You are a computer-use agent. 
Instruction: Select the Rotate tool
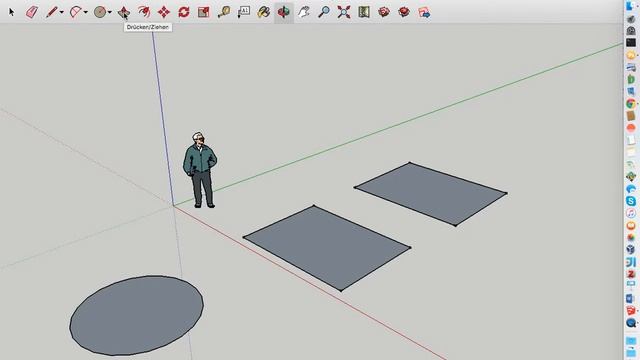point(184,12)
